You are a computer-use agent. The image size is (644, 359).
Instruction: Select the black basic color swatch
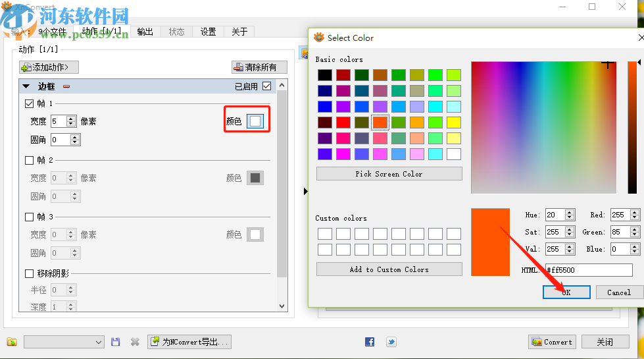click(x=324, y=75)
